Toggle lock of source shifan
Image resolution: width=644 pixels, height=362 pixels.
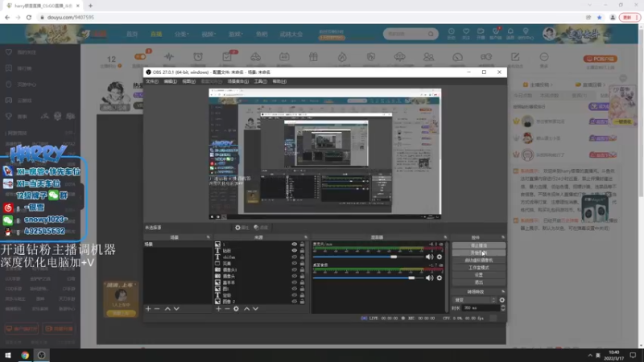[303, 257]
